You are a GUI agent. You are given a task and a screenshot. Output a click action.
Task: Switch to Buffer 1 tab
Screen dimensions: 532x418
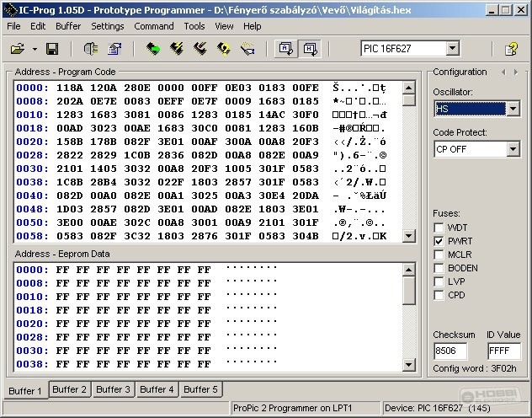point(25,391)
